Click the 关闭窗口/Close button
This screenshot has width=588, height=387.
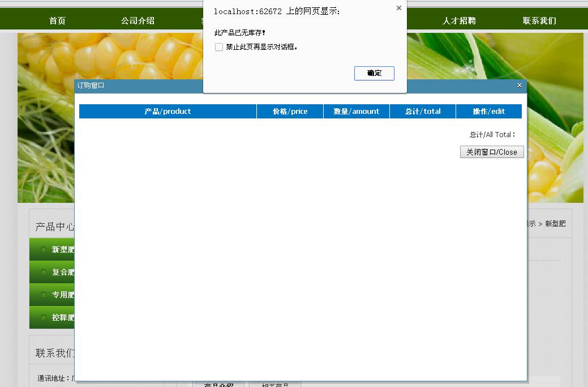pyautogui.click(x=492, y=152)
